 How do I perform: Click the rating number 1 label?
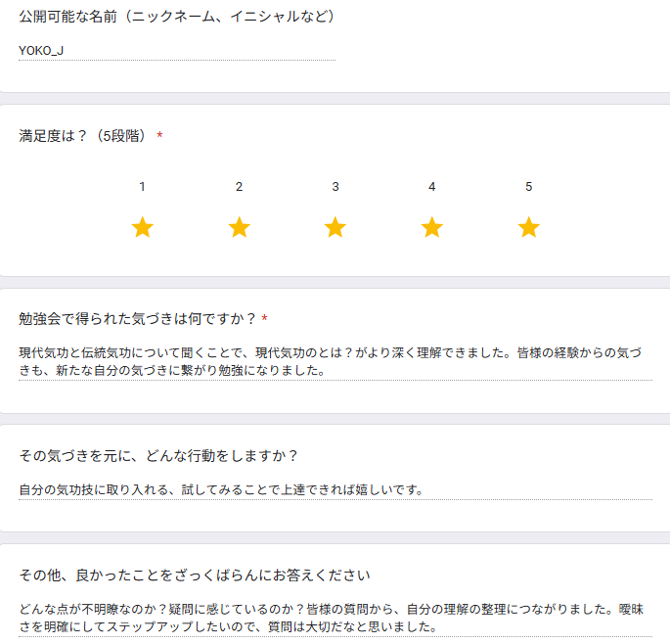(x=143, y=187)
